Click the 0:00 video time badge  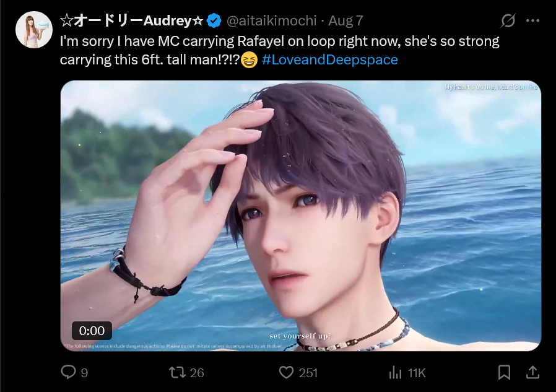(92, 331)
